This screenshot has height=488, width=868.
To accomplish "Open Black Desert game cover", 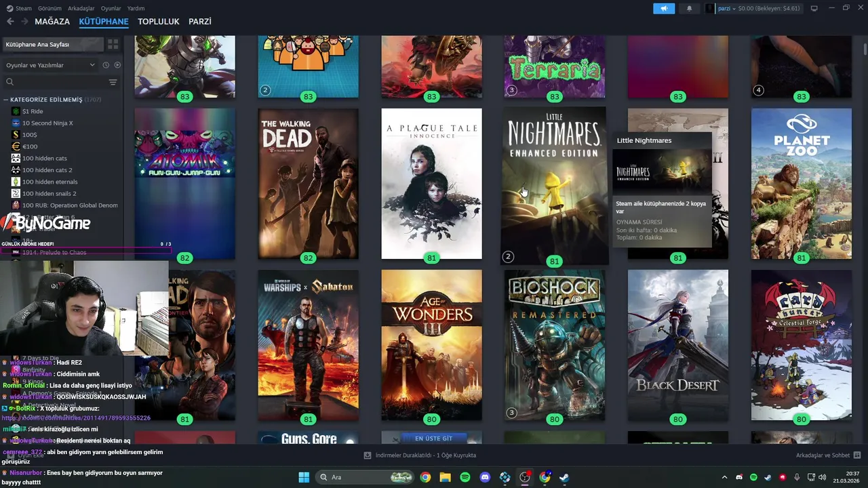I will 678,345.
